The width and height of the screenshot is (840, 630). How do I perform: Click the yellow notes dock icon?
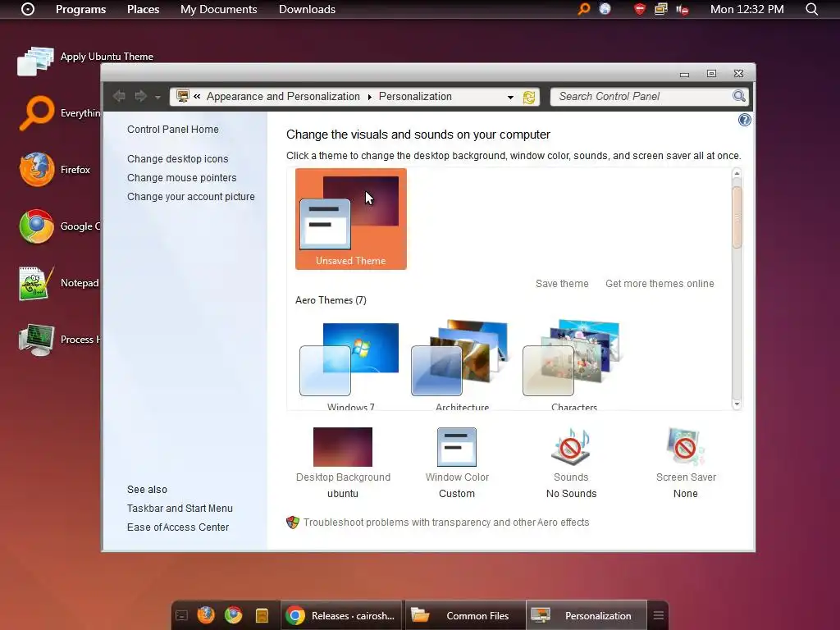tap(262, 615)
